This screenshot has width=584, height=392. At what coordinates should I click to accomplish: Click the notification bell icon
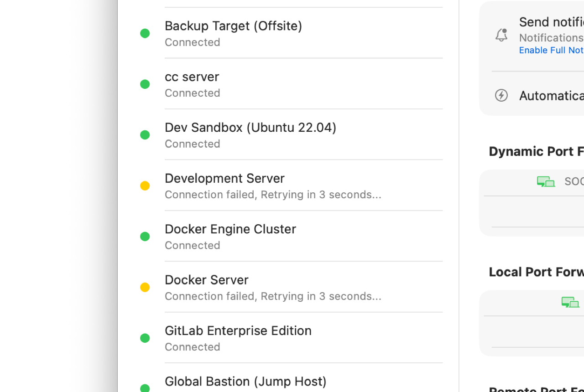point(501,35)
